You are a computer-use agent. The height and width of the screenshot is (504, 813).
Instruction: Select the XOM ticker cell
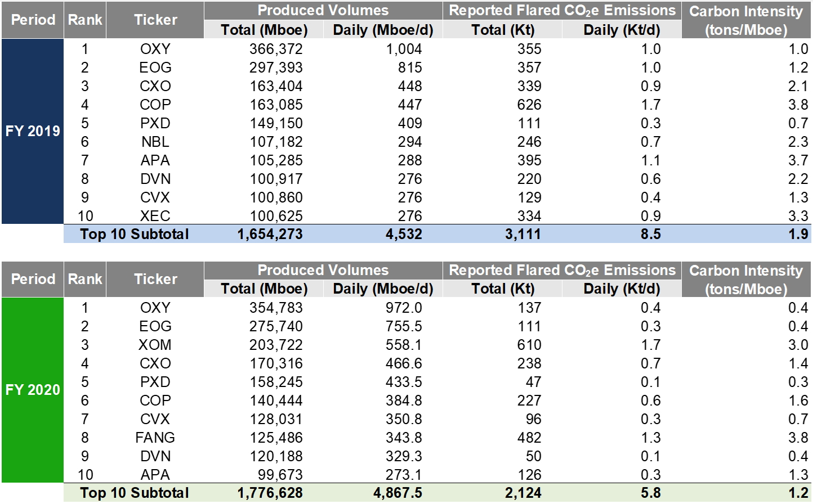155,345
